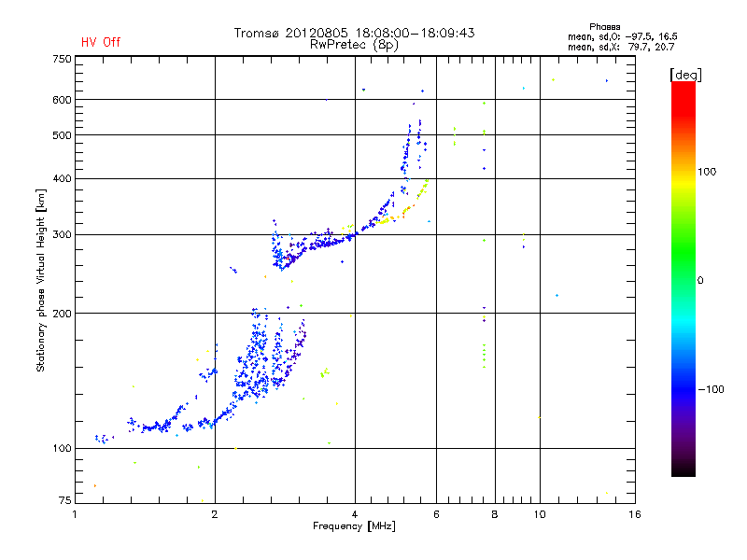Screen dimensions: 747x560
Task: Click the 'Phases' heading
Action: pyautogui.click(x=604, y=27)
